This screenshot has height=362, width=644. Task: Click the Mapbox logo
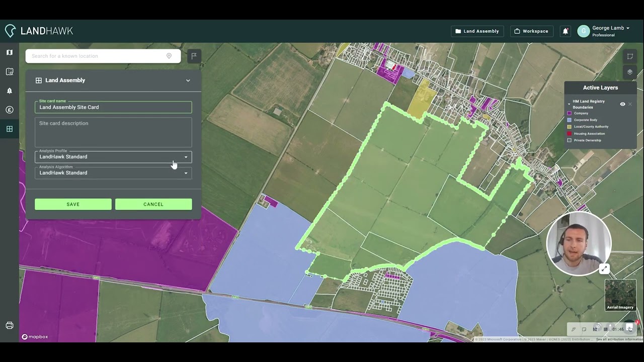pos(35,337)
